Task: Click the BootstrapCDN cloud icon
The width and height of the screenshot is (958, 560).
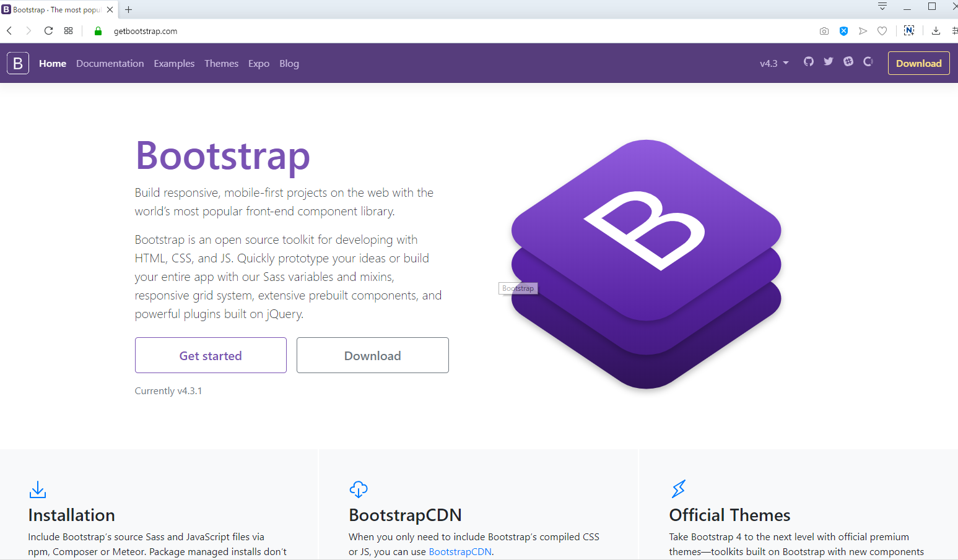Action: 359,489
